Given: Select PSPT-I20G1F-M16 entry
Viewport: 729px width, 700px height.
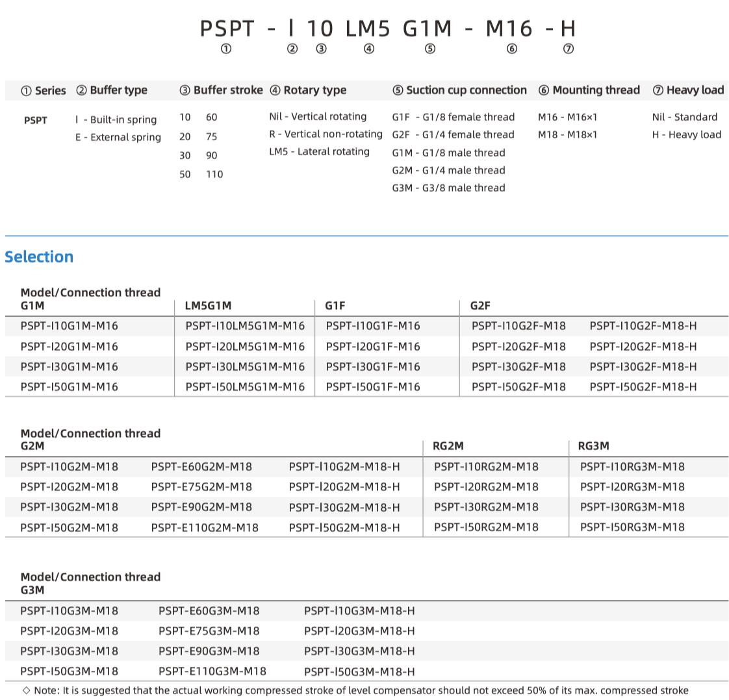Looking at the screenshot, I should 373,347.
